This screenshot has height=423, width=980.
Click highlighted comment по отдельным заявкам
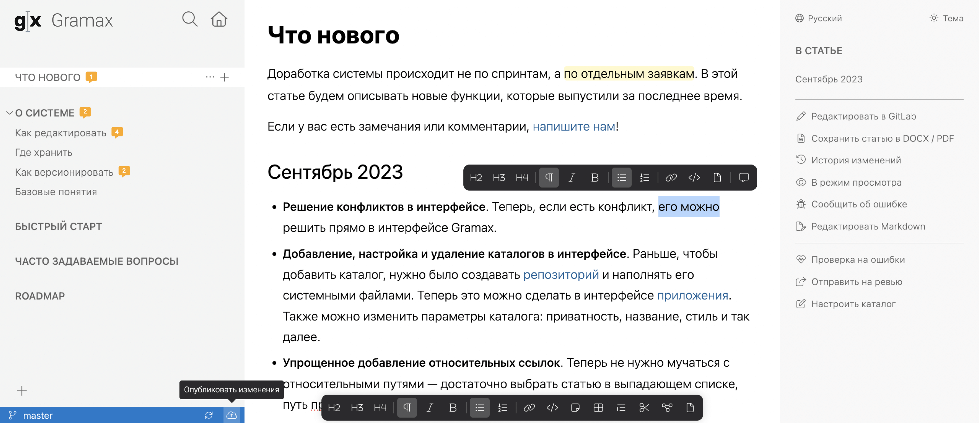pos(629,74)
